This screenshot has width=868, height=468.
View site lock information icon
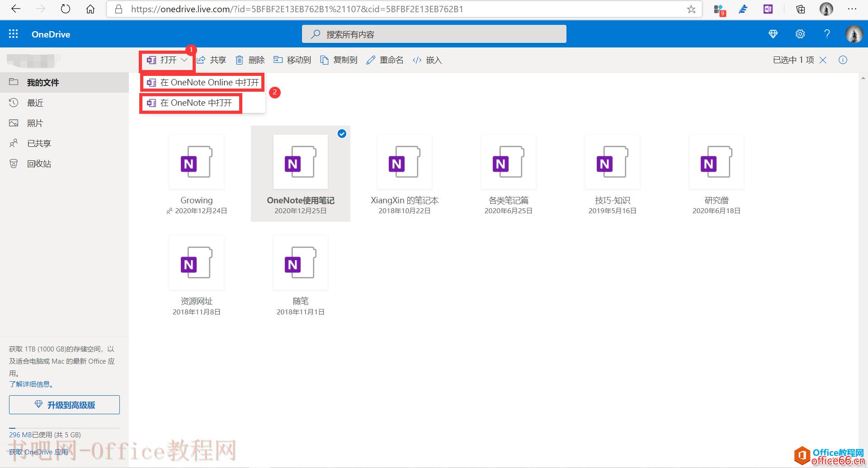point(119,9)
